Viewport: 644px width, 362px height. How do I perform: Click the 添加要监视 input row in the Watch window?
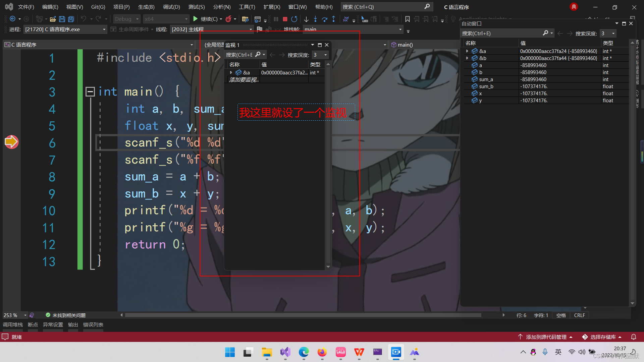tap(244, 79)
